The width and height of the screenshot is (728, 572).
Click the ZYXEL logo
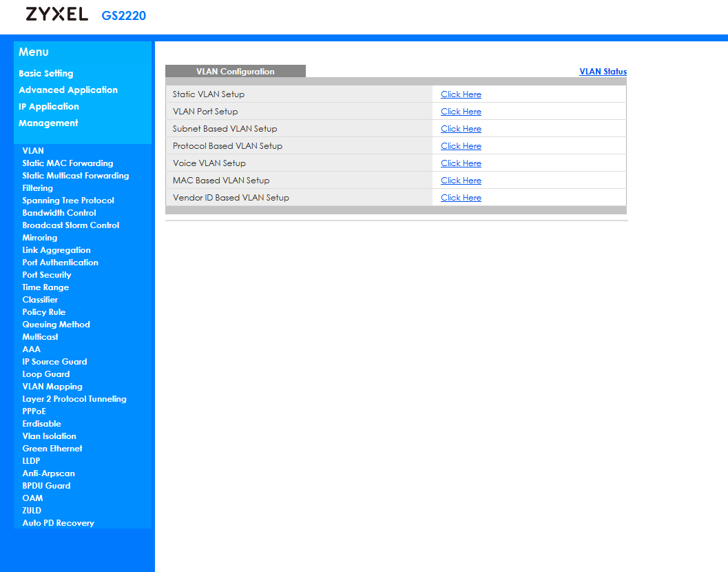56,14
